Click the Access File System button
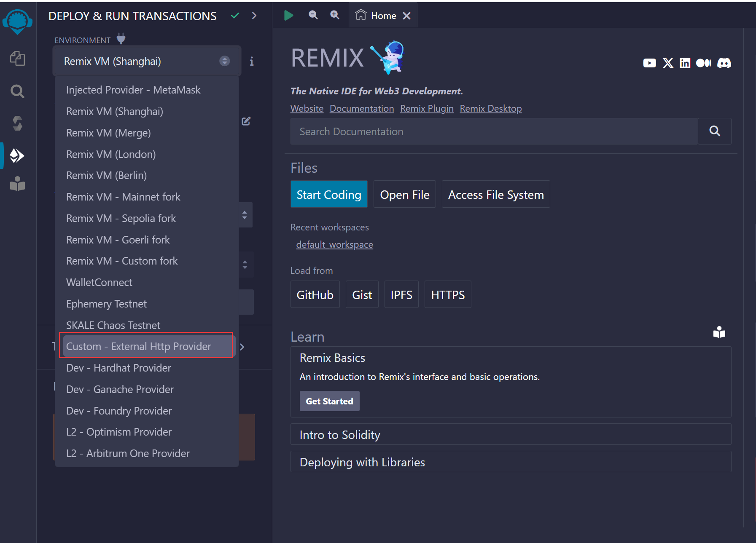The height and width of the screenshot is (543, 756). tap(496, 194)
